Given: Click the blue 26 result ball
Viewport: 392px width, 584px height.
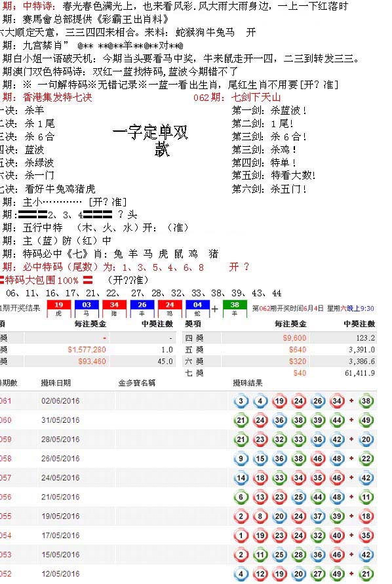Looking at the screenshot, I should click(142, 309).
